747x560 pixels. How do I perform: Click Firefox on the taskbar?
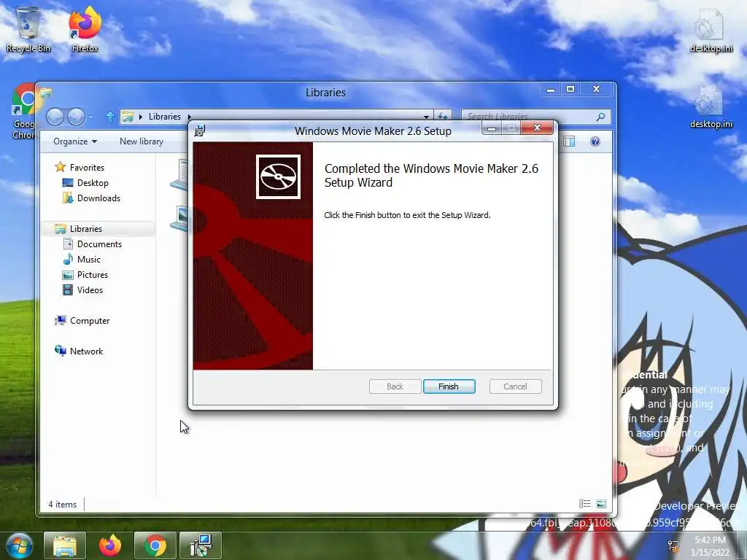(x=110, y=545)
